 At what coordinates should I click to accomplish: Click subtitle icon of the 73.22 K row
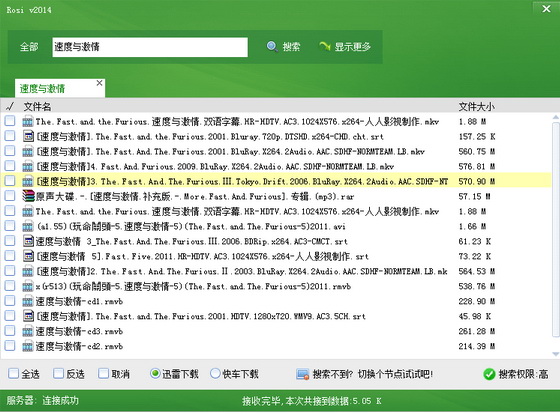pos(28,256)
